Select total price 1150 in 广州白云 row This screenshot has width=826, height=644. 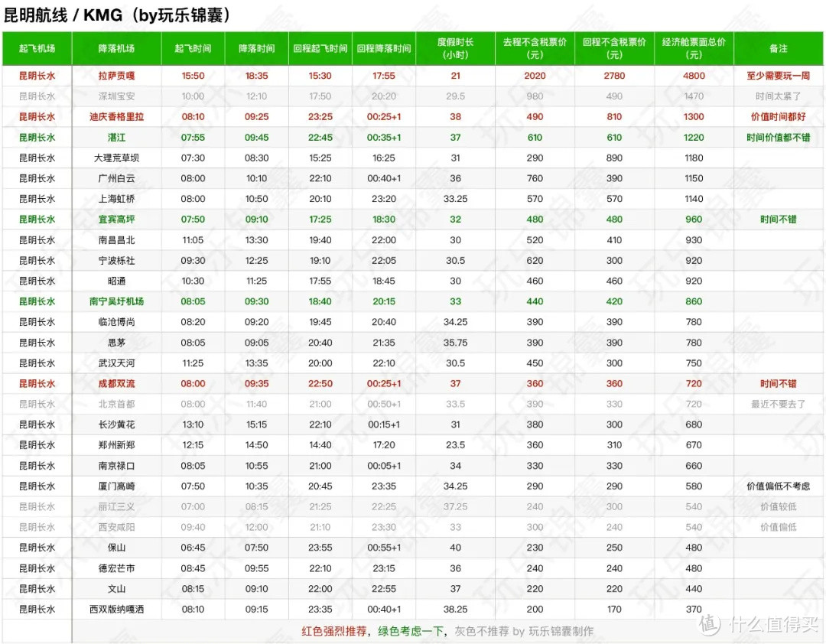[694, 179]
